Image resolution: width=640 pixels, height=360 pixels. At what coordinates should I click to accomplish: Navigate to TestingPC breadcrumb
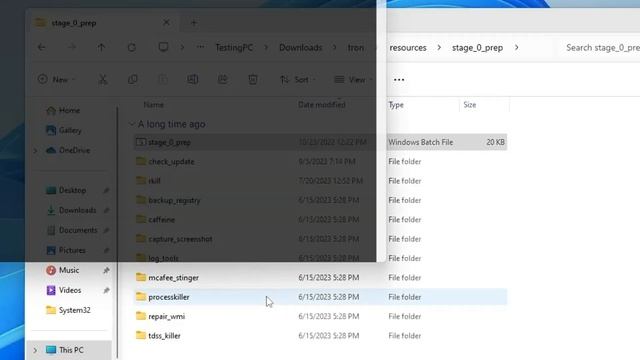234,48
